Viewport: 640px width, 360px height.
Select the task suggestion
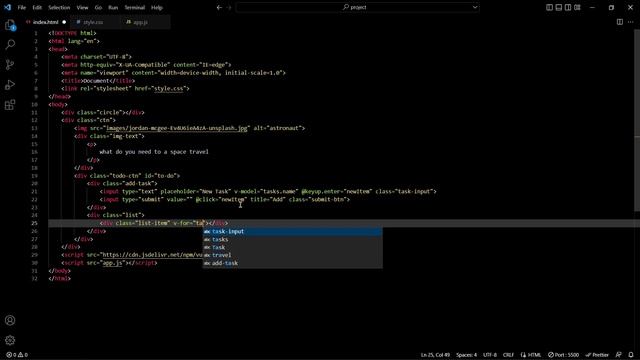(293, 247)
